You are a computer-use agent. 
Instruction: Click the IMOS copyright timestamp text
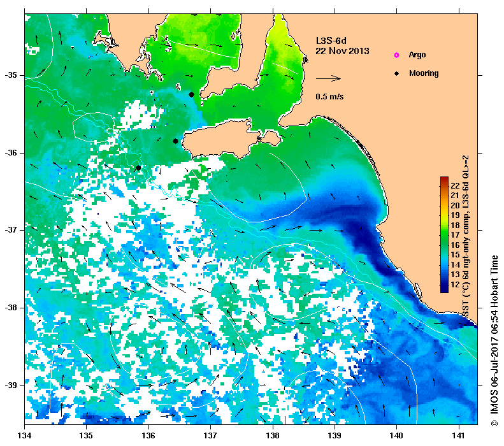(494, 341)
